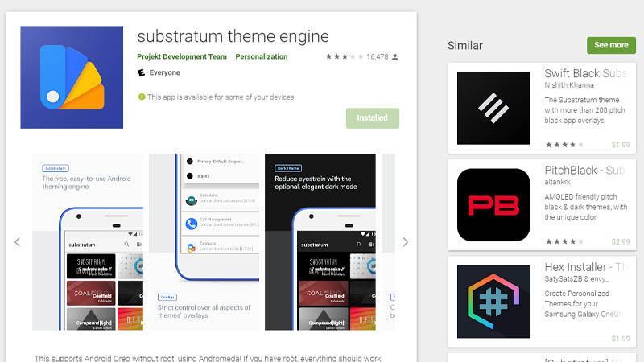The image size is (644, 362).
Task: Open the Swift Black title link
Action: click(586, 73)
